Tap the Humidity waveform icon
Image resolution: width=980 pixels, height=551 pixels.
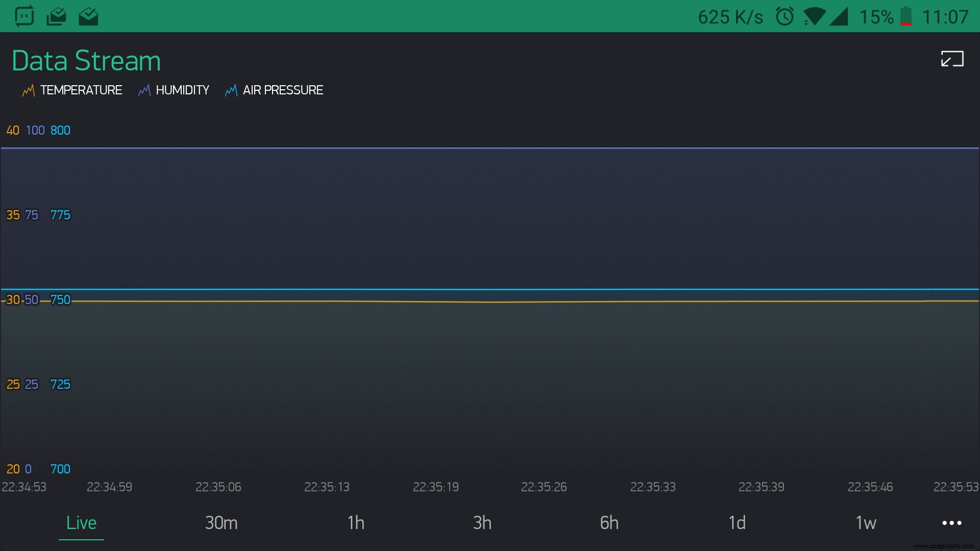pyautogui.click(x=144, y=90)
